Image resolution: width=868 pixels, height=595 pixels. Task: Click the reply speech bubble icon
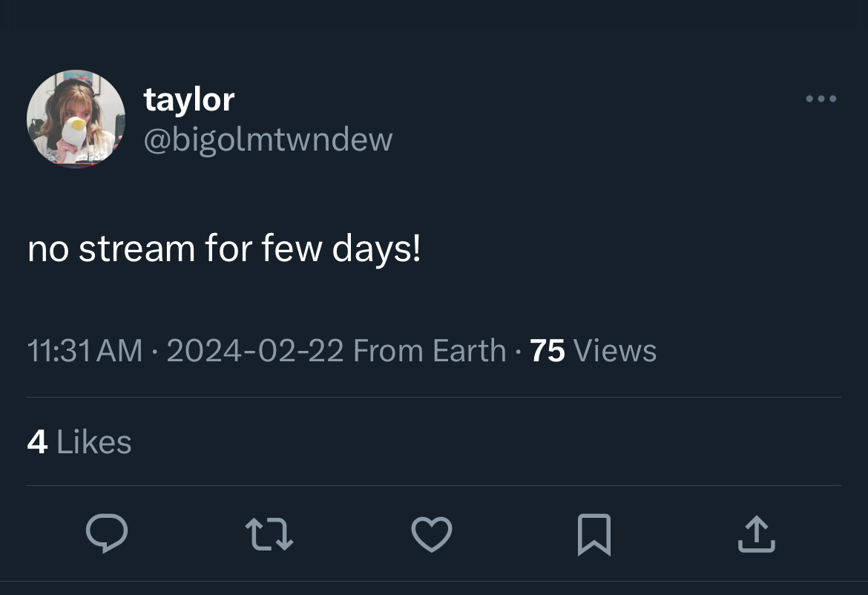click(107, 533)
